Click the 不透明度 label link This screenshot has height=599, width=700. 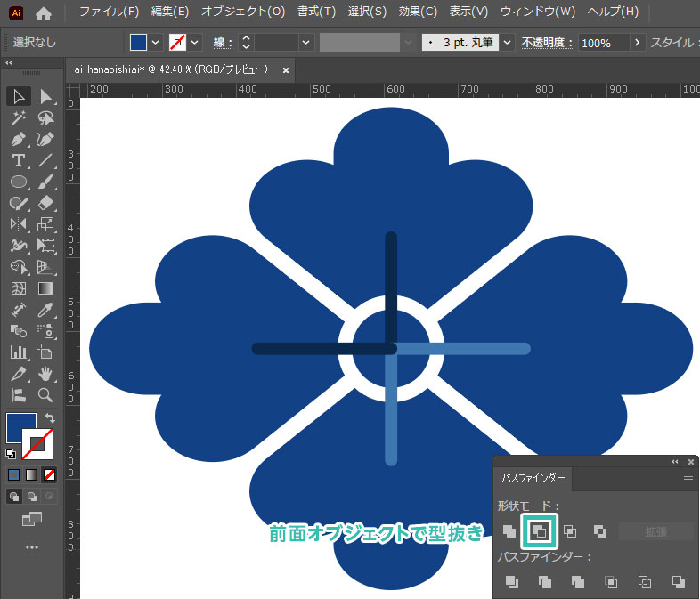tap(547, 43)
